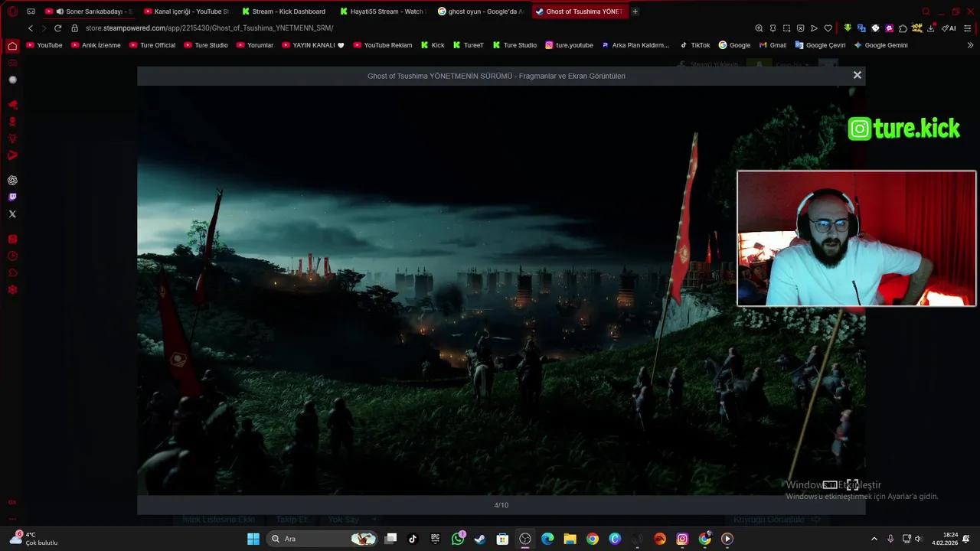980x551 pixels.
Task: Open the Kick bookmark
Action: point(432,45)
